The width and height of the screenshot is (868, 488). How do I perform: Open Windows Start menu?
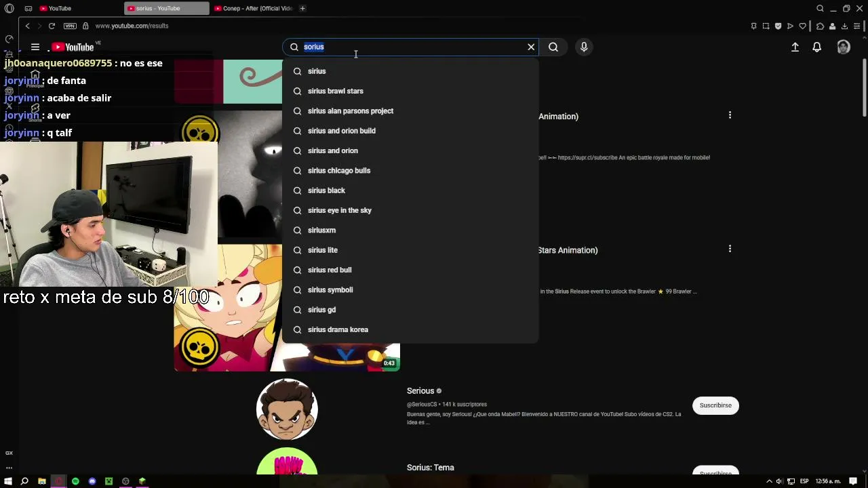[x=8, y=481]
